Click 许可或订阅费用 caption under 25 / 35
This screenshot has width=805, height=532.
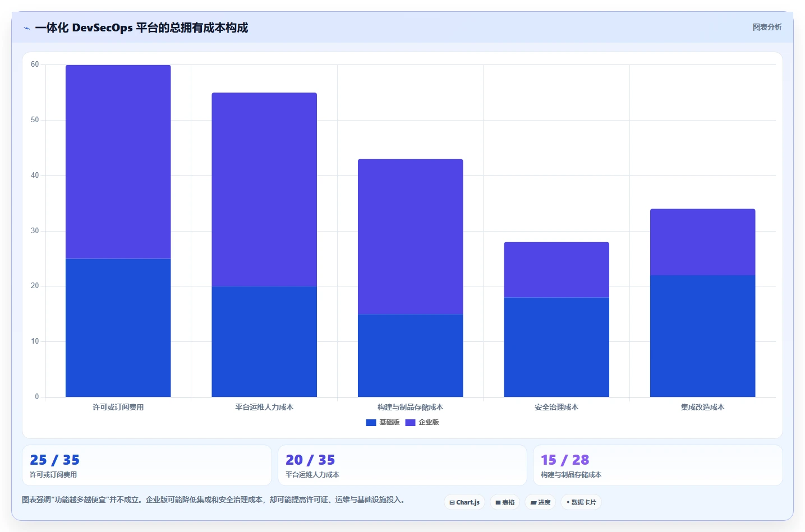click(x=53, y=475)
